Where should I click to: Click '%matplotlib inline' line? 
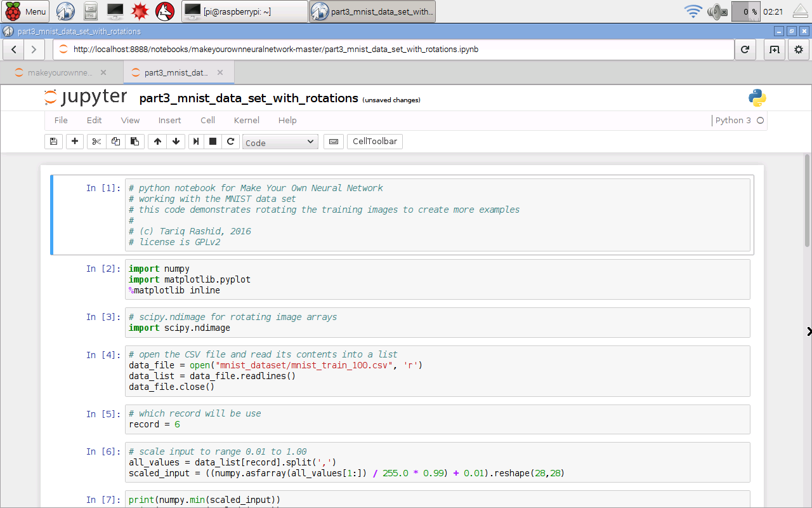[x=174, y=290]
